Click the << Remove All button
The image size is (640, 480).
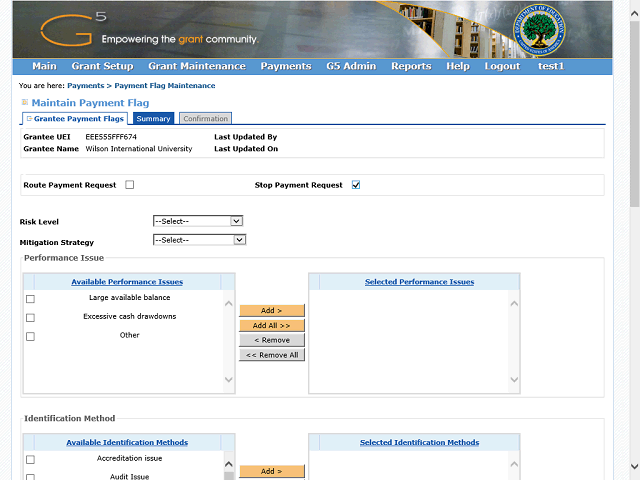click(x=271, y=355)
